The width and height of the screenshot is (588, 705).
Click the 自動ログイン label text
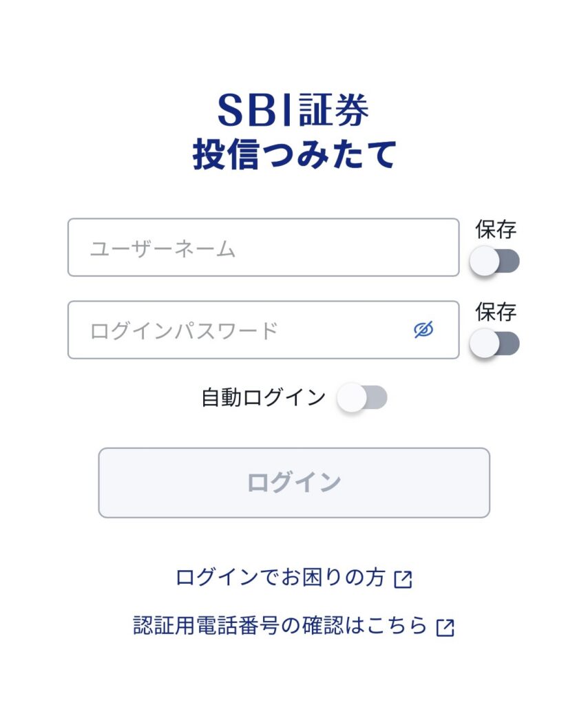coord(263,397)
